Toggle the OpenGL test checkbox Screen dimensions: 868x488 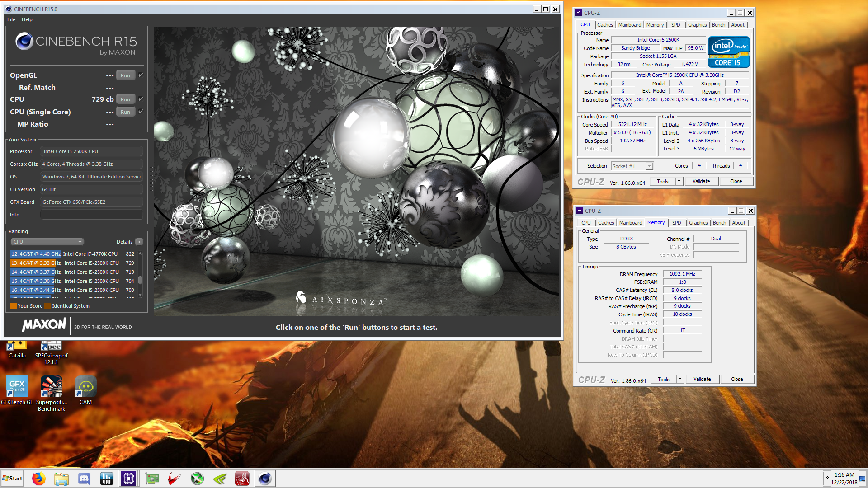point(141,75)
